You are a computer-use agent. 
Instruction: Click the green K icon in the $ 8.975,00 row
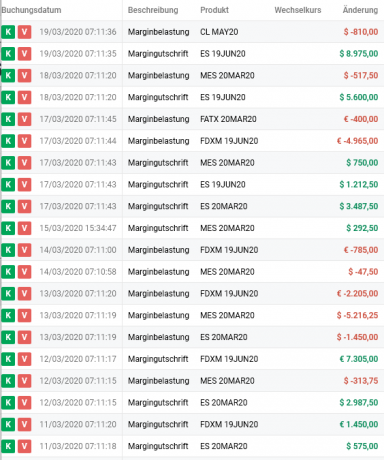[x=8, y=54]
